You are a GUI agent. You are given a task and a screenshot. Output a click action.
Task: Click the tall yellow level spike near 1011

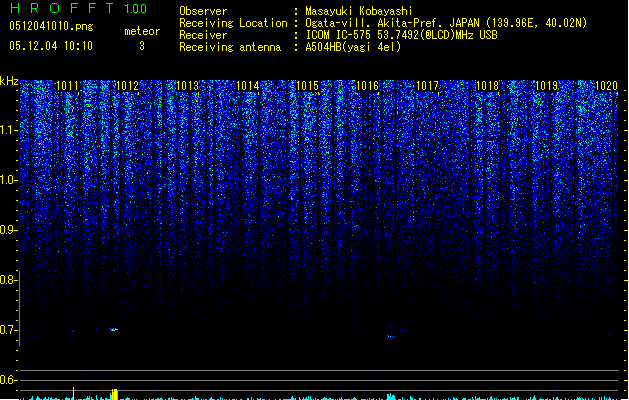coord(73,393)
